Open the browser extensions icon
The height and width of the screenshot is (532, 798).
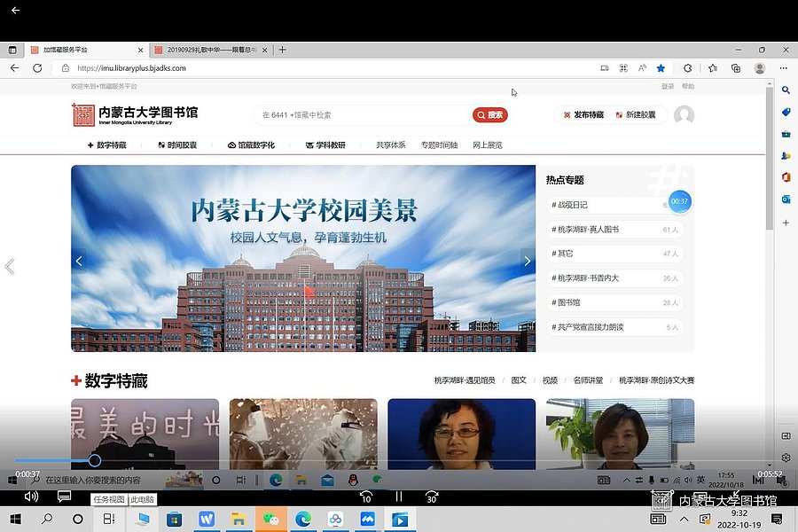tap(687, 68)
